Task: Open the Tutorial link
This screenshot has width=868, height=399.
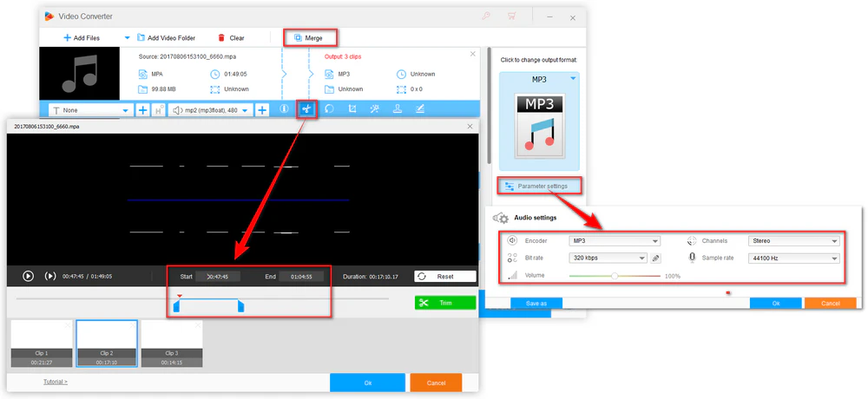Action: [56, 382]
